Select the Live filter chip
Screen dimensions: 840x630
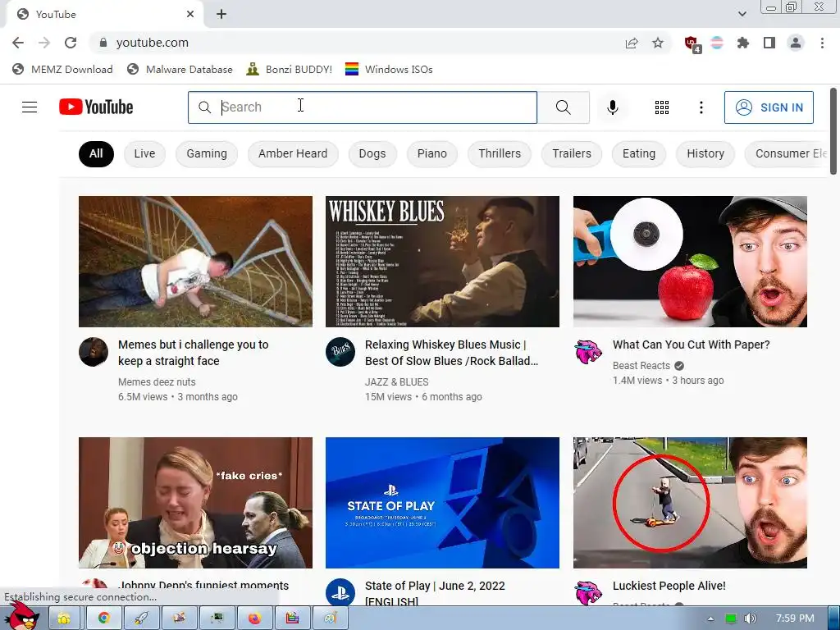click(x=144, y=153)
